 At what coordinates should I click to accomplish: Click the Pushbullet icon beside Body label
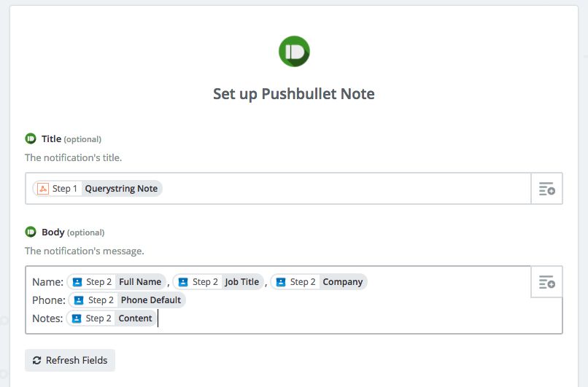coord(31,232)
